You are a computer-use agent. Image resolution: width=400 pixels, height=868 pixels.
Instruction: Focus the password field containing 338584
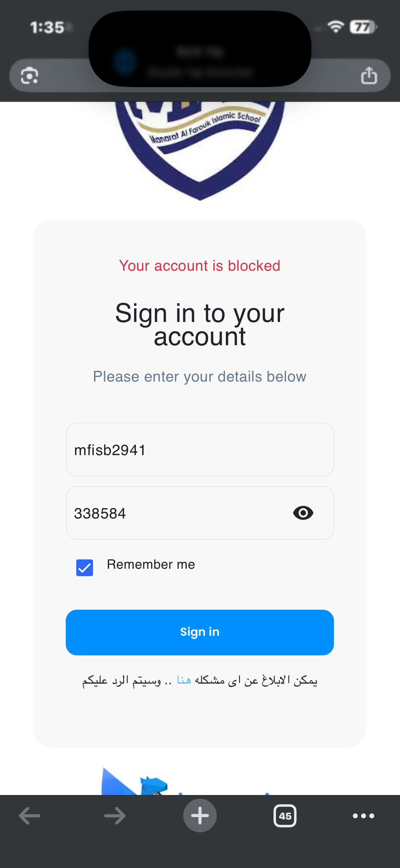point(175,513)
